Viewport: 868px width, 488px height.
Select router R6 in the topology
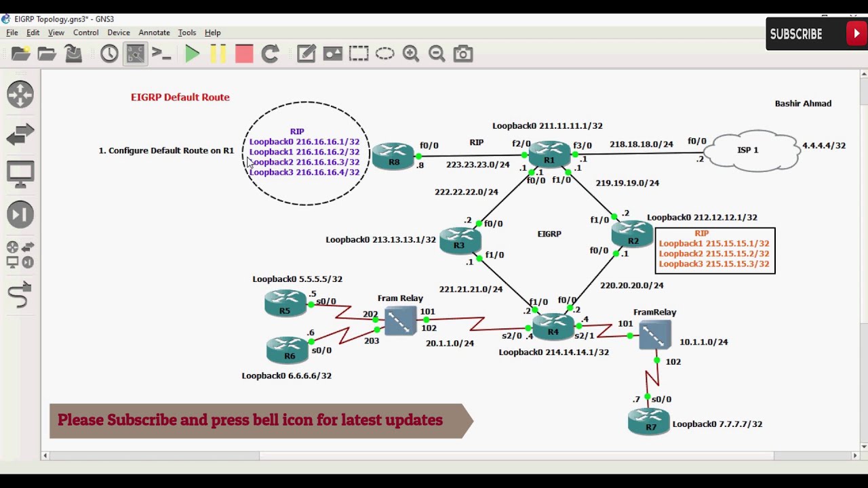tap(288, 350)
